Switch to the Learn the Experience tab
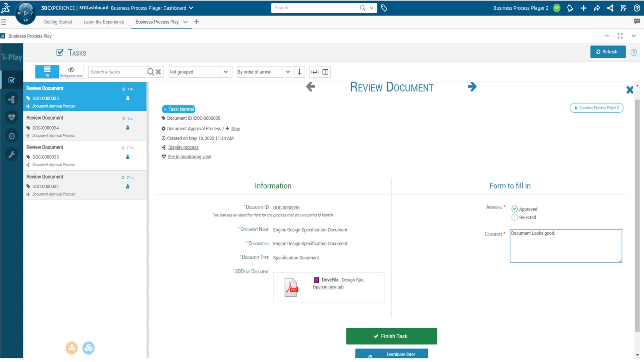The height and width of the screenshot is (362, 644). 104,22
